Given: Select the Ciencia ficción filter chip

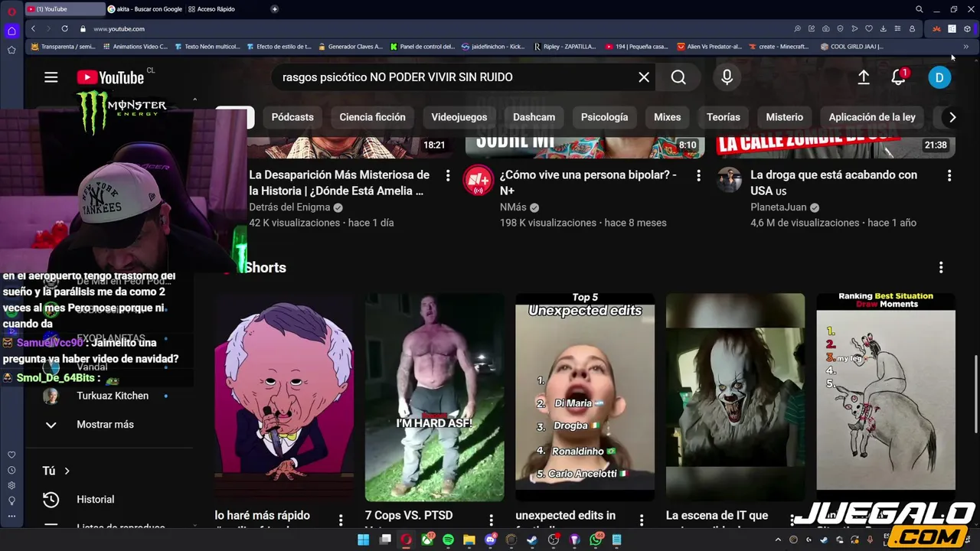Looking at the screenshot, I should coord(372,117).
